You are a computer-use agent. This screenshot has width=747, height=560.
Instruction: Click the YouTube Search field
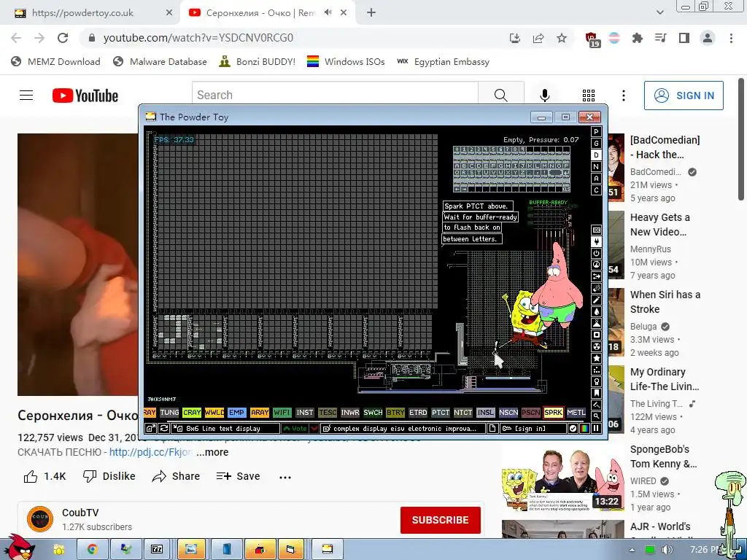(335, 96)
